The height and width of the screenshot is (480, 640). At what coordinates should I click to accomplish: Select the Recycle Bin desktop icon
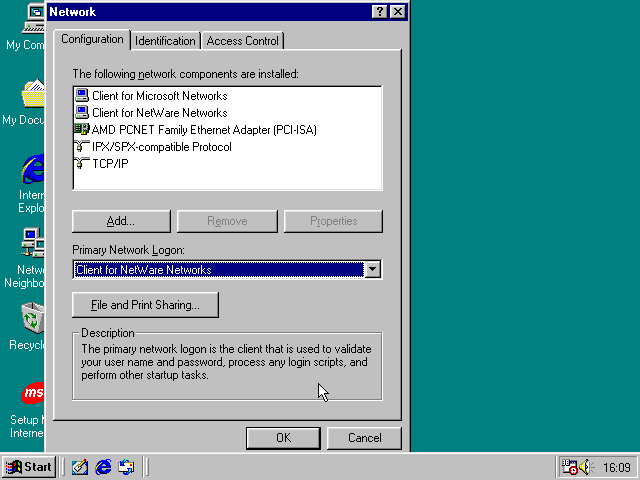[x=33, y=318]
